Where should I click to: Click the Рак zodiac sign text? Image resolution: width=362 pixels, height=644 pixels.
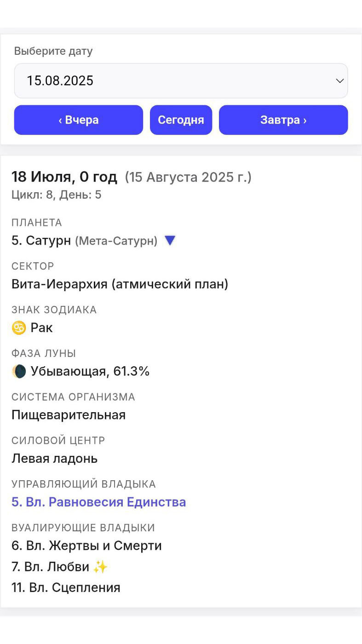42,328
